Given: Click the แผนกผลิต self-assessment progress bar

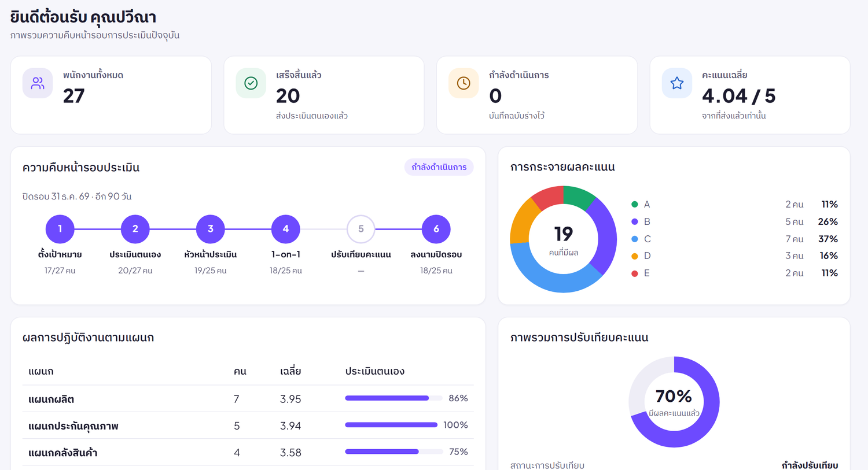Looking at the screenshot, I should pyautogui.click(x=394, y=398).
